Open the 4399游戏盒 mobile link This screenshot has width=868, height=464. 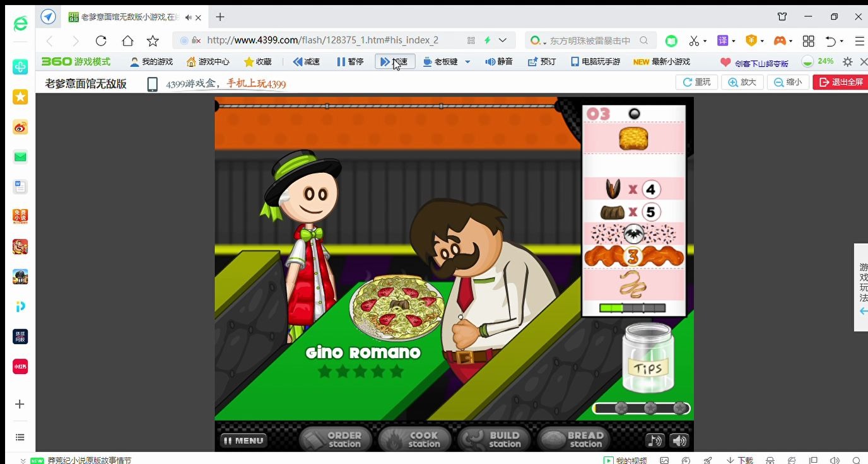coord(216,84)
